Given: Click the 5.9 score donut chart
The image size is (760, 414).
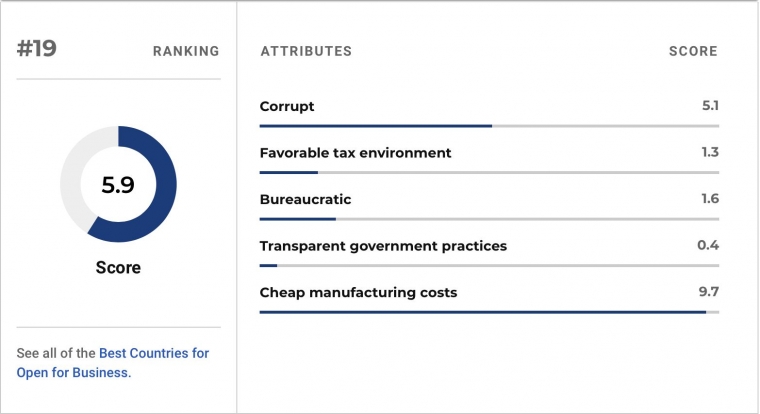Looking at the screenshot, I should point(118,184).
